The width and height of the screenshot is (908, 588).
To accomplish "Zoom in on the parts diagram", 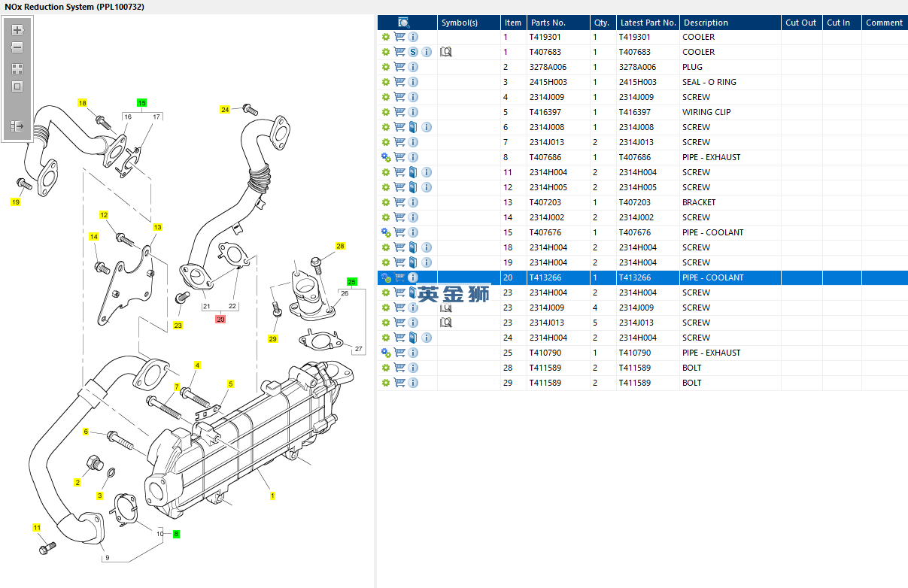I will (17, 31).
